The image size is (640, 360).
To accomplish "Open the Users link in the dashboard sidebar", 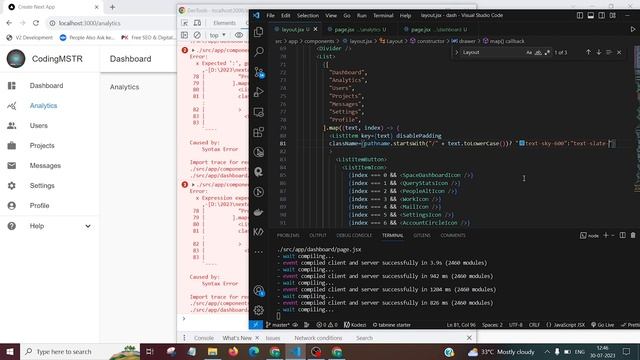I will click(x=38, y=126).
